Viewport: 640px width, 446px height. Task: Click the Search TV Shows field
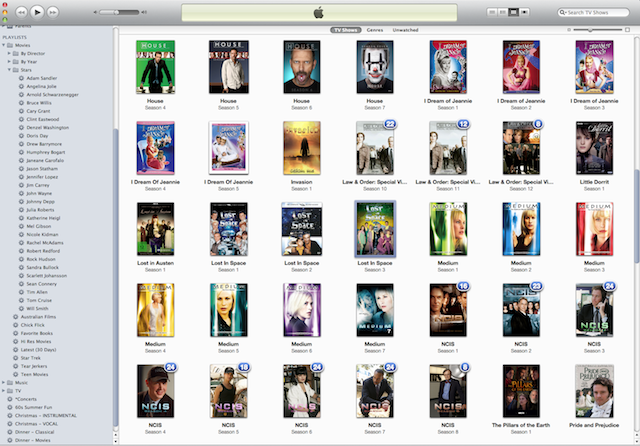[593, 13]
